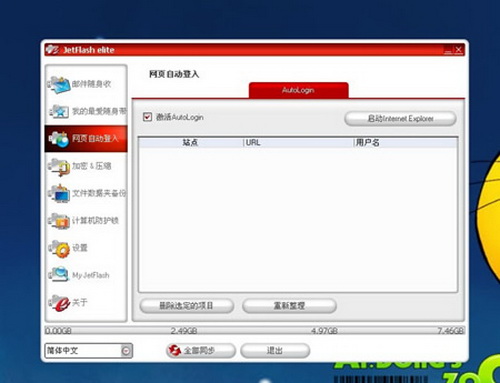Open the 计算机防护锁 PC lock icon

click(x=59, y=221)
